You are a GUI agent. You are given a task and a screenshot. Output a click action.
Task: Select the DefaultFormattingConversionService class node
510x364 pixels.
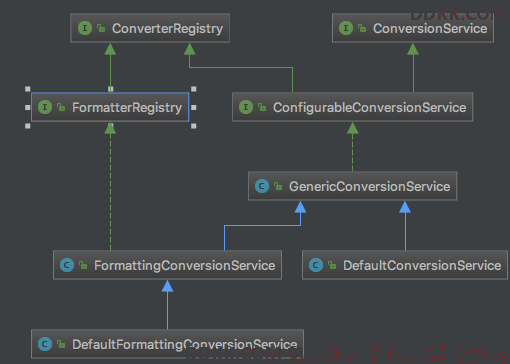(x=167, y=344)
